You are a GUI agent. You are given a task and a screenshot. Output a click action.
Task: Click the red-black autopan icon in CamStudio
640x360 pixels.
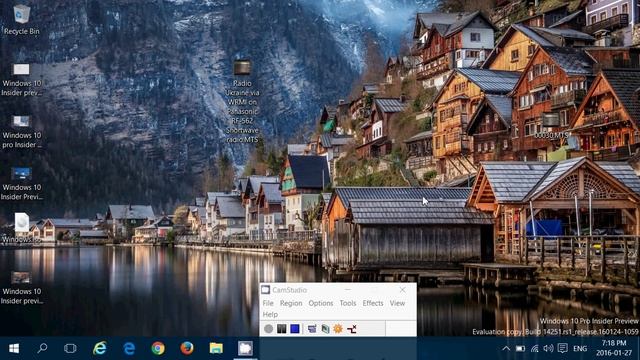(351, 329)
